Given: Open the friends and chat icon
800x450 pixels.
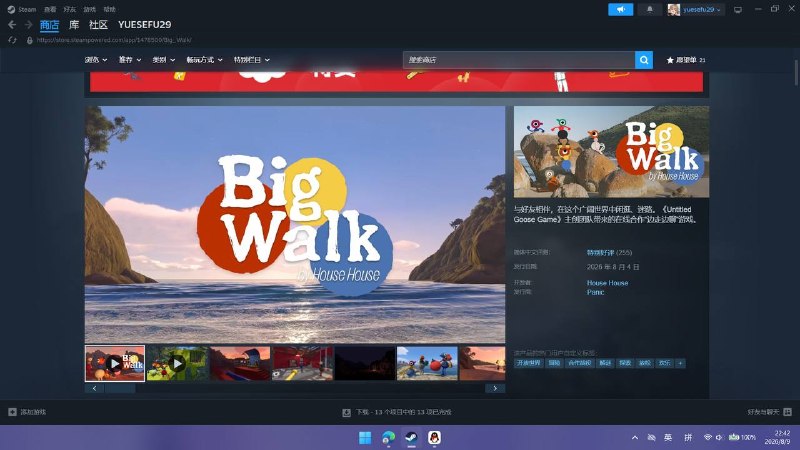Looking at the screenshot, I should [x=787, y=412].
